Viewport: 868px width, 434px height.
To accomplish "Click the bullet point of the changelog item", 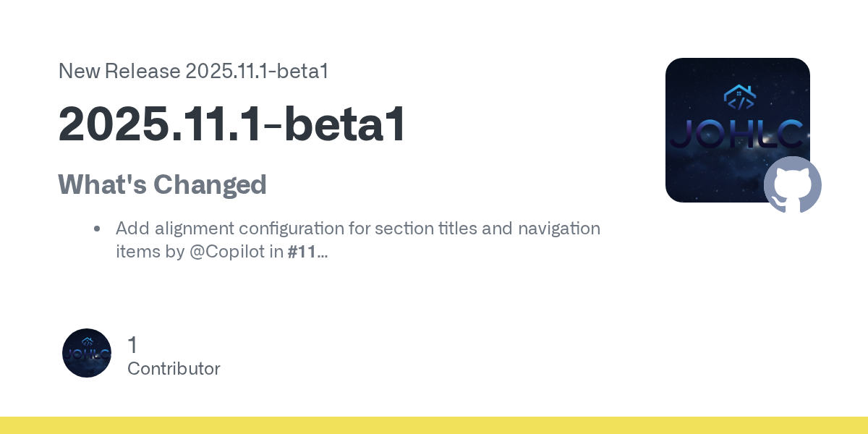I will (96, 229).
